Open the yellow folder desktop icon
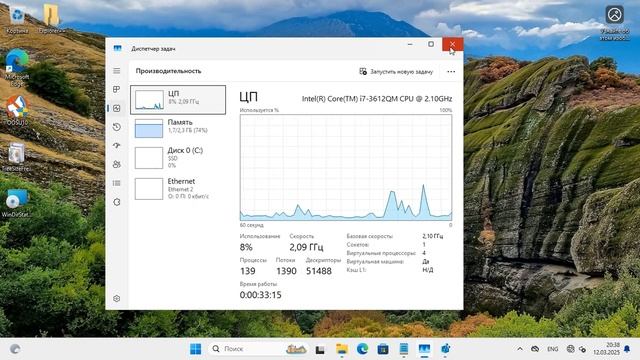Image resolution: width=640 pixels, height=360 pixels. pyautogui.click(x=51, y=19)
